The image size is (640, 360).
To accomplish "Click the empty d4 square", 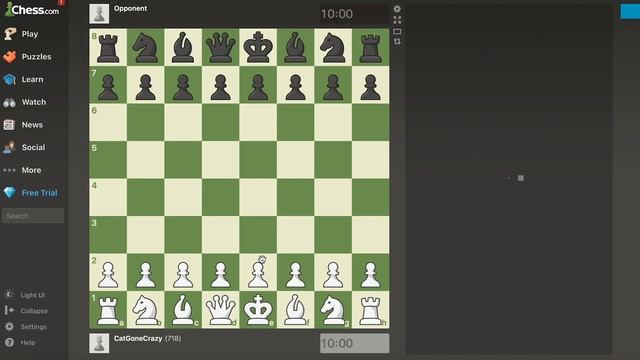I will pos(220,198).
